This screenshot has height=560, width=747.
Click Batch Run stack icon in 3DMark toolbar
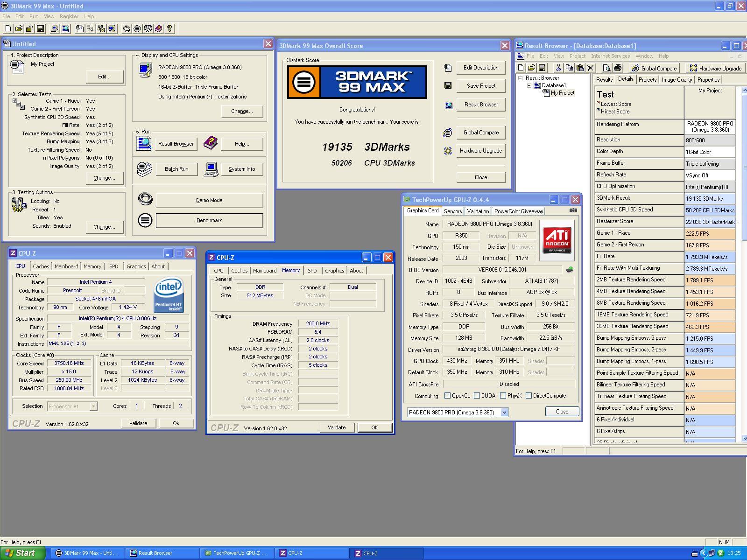[x=148, y=28]
